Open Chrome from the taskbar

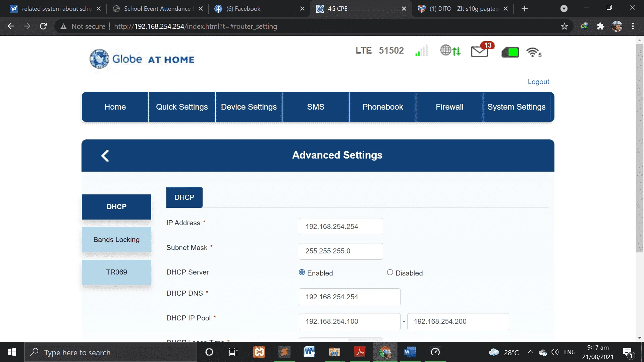[385, 352]
